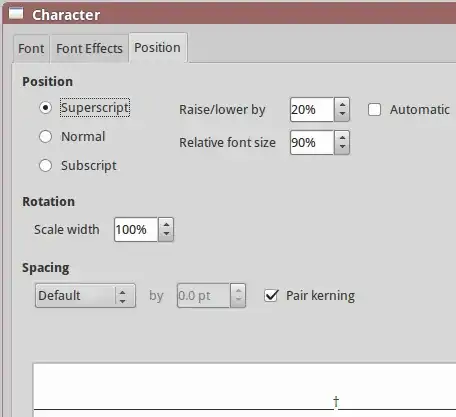Select the Superscript radio button

[45, 108]
